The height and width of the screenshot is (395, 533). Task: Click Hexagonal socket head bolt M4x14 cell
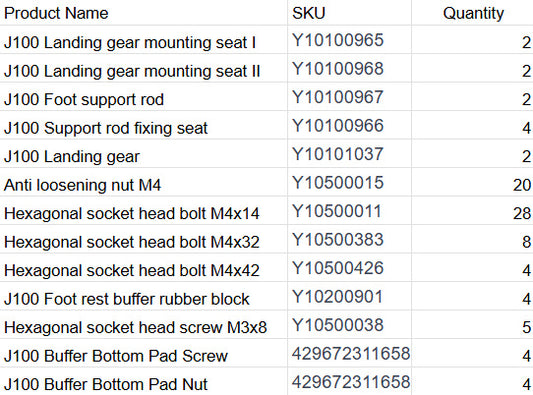coord(143,211)
